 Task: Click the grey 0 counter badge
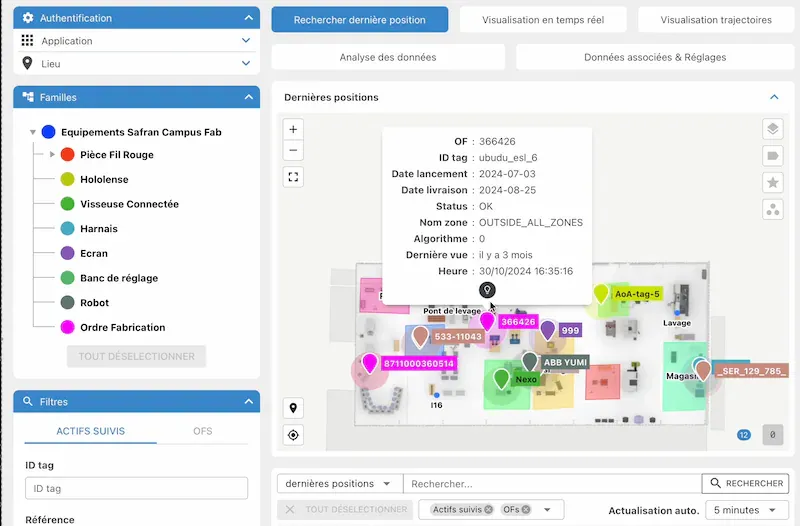pyautogui.click(x=772, y=435)
